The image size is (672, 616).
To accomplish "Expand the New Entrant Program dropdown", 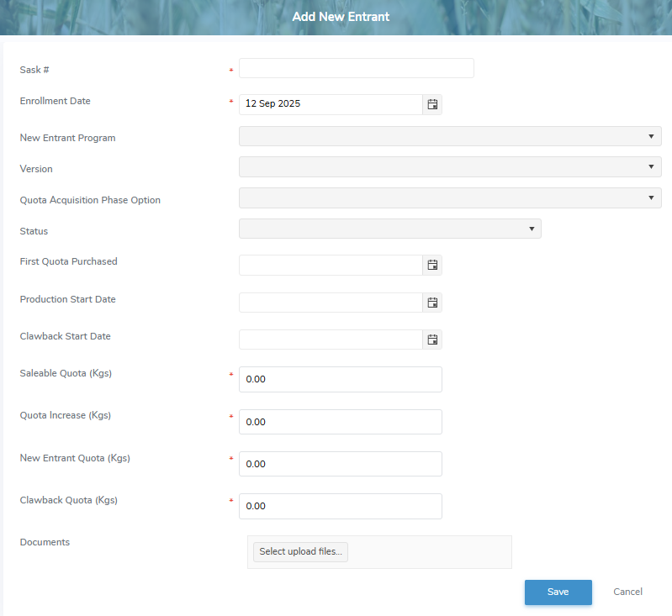I will tap(450, 136).
